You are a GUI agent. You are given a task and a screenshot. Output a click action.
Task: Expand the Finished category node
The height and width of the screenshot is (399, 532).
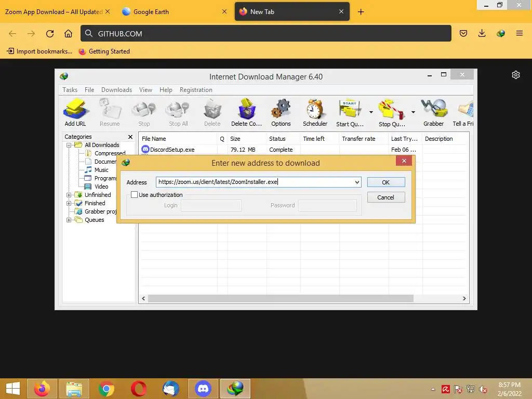(69, 203)
